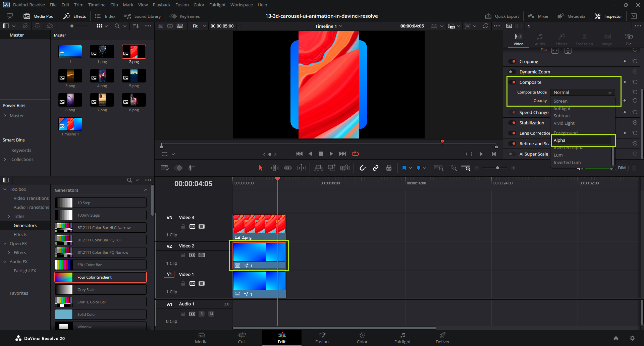Open the Fusion page
644x346 pixels.
coord(322,338)
